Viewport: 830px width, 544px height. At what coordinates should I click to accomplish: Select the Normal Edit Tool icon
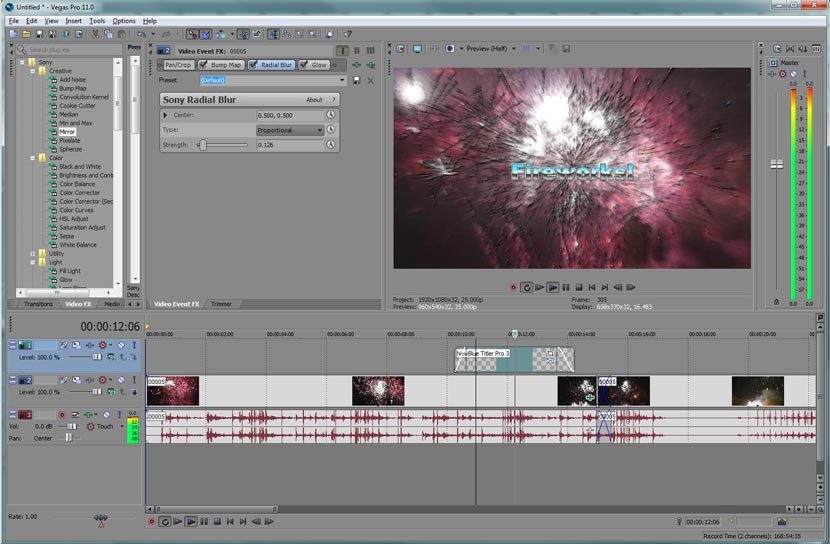[x=273, y=34]
